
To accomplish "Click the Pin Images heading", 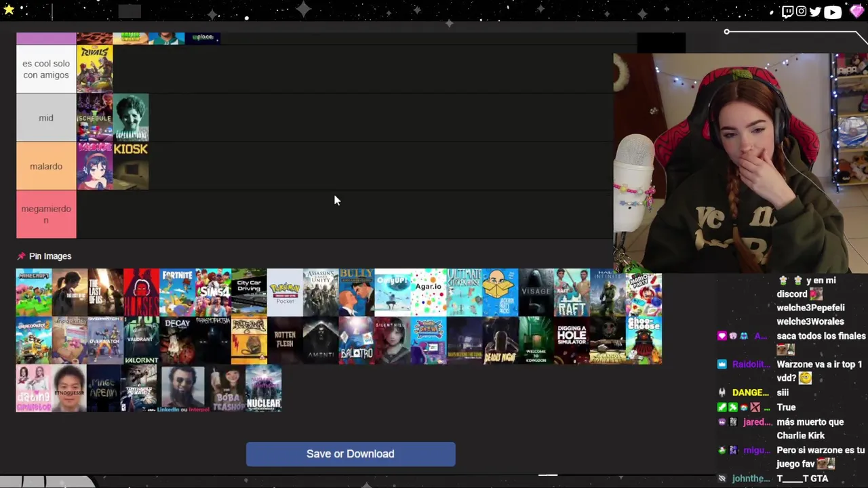I will point(50,256).
